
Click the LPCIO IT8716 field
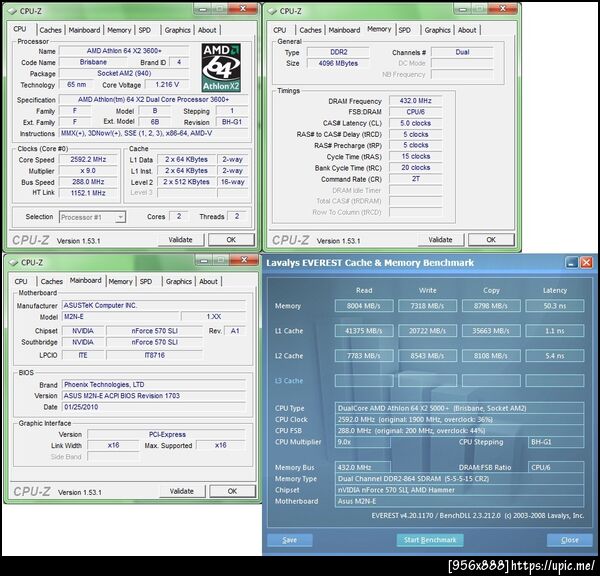155,355
